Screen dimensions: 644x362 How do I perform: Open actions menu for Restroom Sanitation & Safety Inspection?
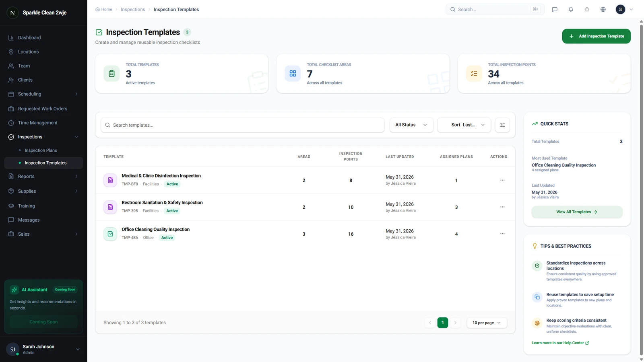pyautogui.click(x=502, y=207)
